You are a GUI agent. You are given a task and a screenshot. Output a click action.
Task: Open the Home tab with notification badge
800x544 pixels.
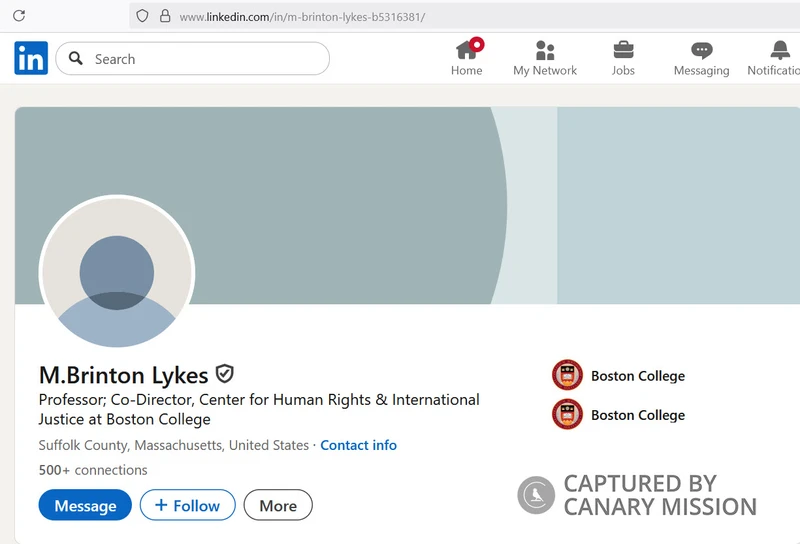pyautogui.click(x=467, y=57)
